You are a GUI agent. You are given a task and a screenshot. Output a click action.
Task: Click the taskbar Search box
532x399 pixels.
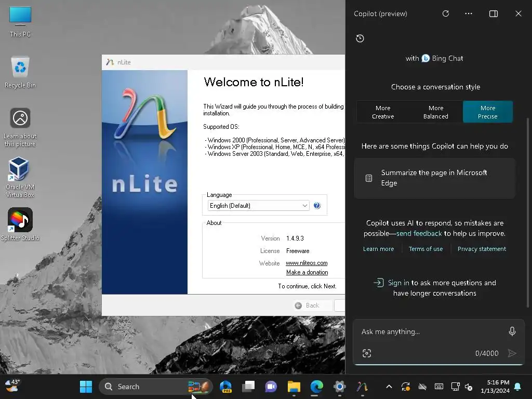click(x=156, y=387)
